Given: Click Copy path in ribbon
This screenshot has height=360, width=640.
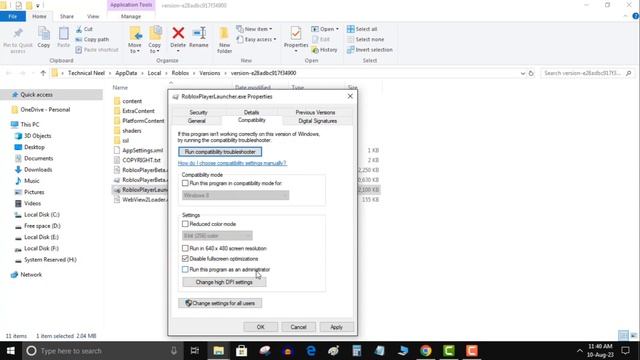Looking at the screenshot, I should [x=92, y=40].
